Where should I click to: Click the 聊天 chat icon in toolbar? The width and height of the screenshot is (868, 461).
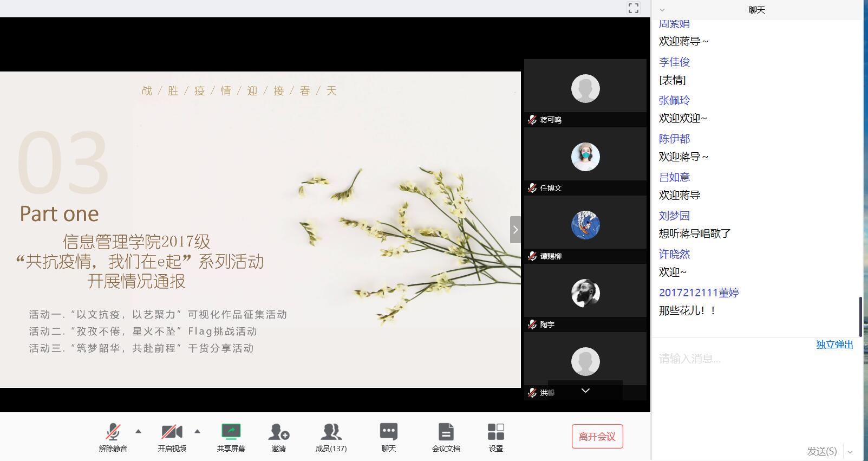pos(388,432)
